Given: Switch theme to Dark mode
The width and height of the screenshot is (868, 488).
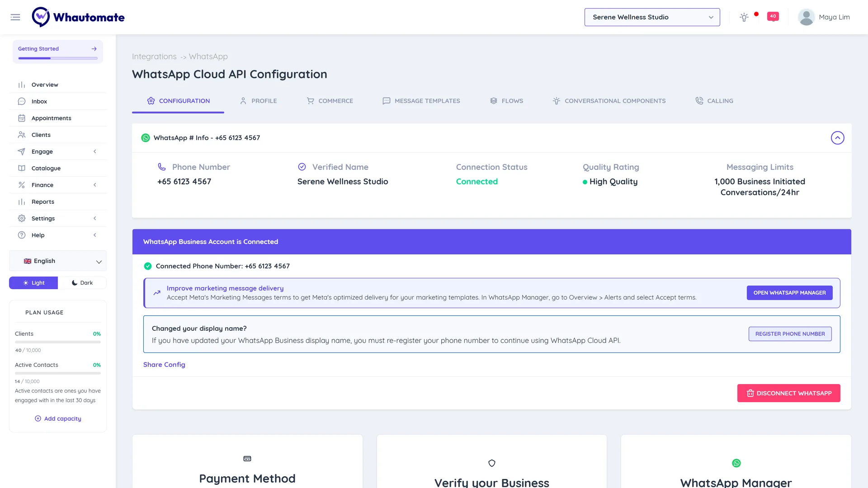Looking at the screenshot, I should point(82,283).
